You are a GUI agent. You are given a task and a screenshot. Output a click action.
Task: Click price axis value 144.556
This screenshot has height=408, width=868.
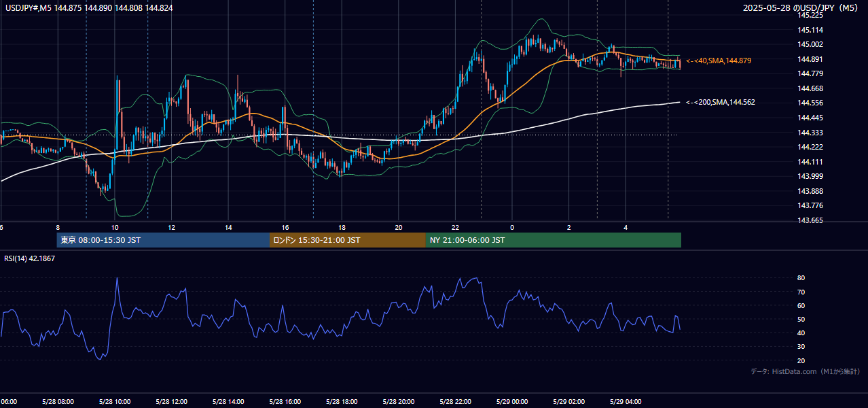(810, 103)
